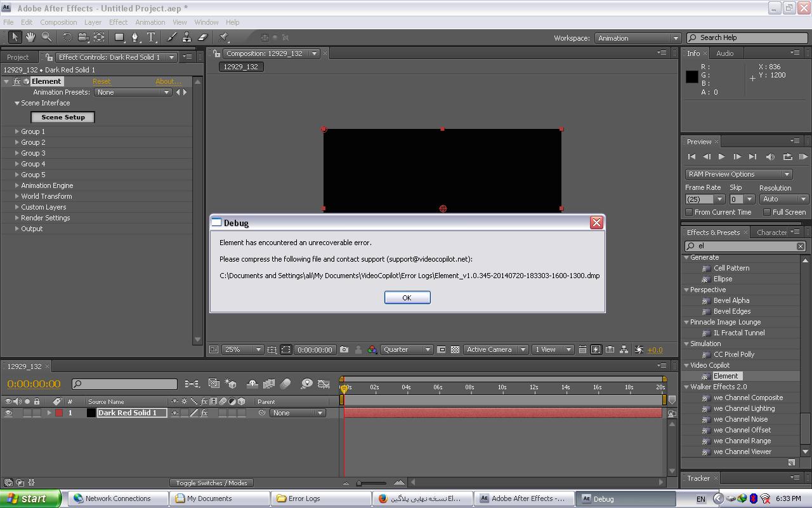
Task: Click OK in the Debug dialog
Action: [x=407, y=297]
